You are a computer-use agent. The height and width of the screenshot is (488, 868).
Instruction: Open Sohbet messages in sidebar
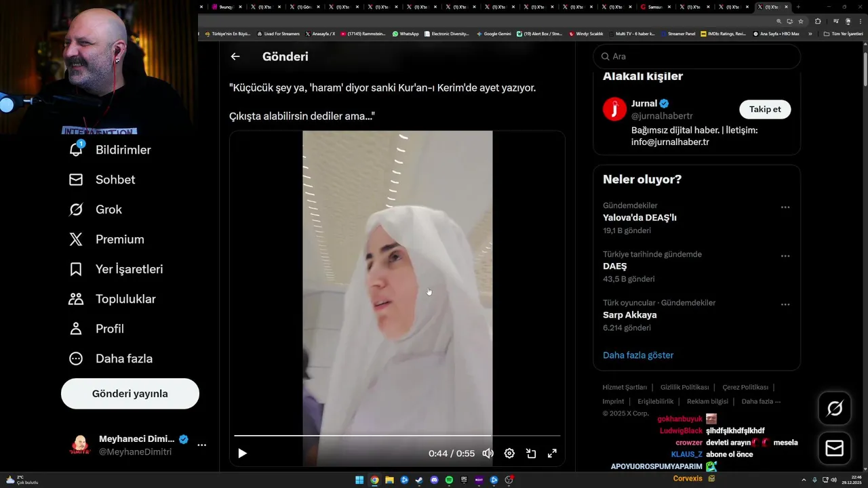(102, 180)
